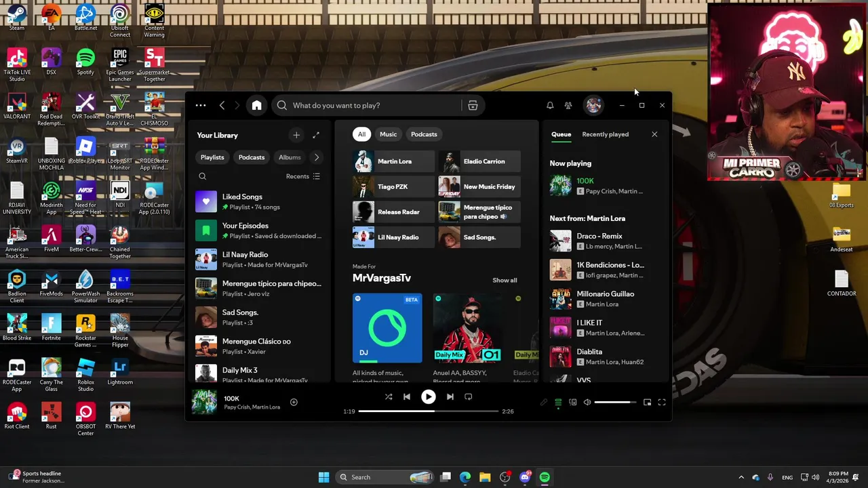
Task: Search in Your Library
Action: (202, 176)
